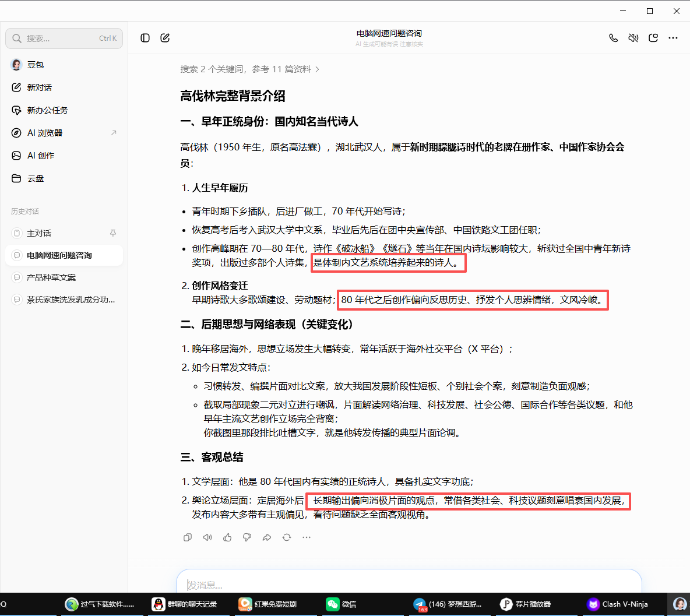The height and width of the screenshot is (616, 690).
Task: Open 新办公任务 in the sidebar
Action: 64,110
